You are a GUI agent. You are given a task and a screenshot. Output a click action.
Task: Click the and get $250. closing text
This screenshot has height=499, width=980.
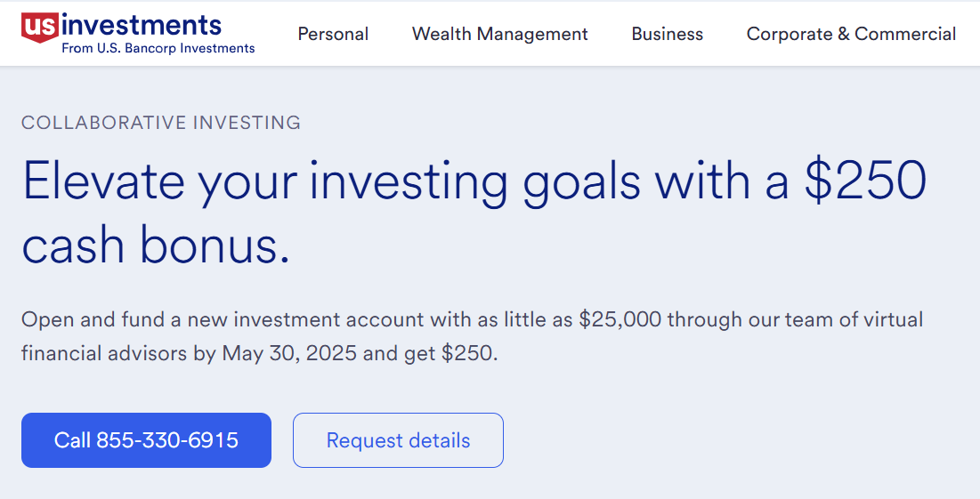431,353
